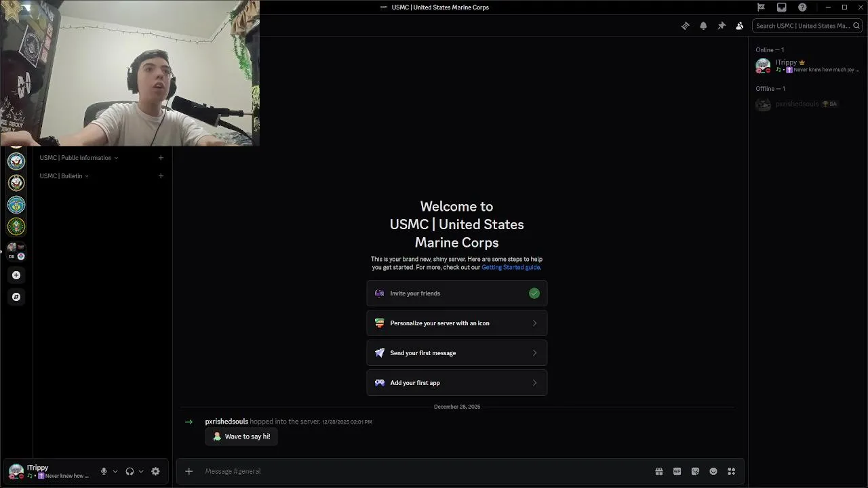Open User Settings gear icon
The height and width of the screenshot is (488, 868).
pos(155,471)
